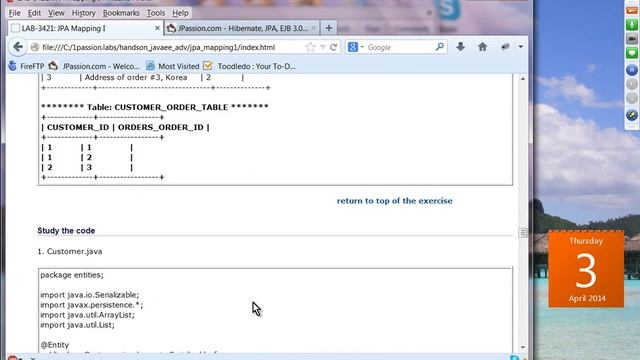Image resolution: width=640 pixels, height=360 pixels.
Task: Click the '@Entity' annotation text
Action: 55,345
